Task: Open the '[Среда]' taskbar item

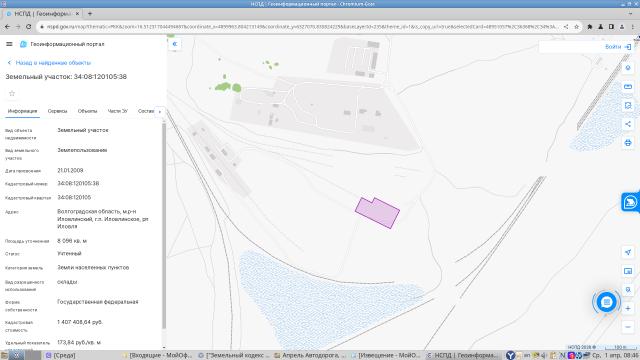Action: pyautogui.click(x=60, y=356)
